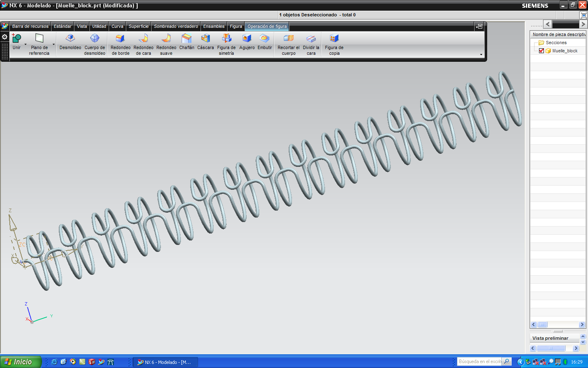Select Redondeo de cara tool
The image size is (588, 368).
click(143, 44)
